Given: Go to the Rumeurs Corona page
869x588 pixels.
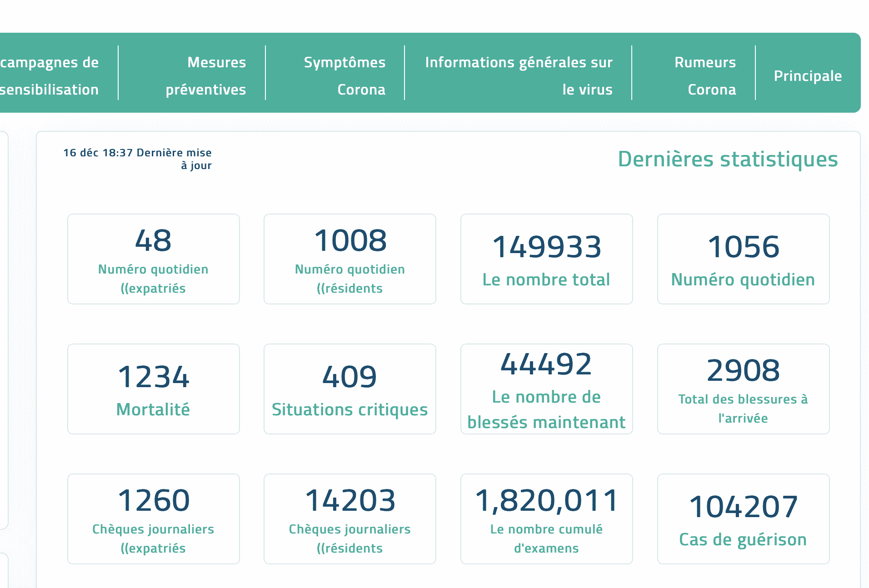Looking at the screenshot, I should coord(705,76).
